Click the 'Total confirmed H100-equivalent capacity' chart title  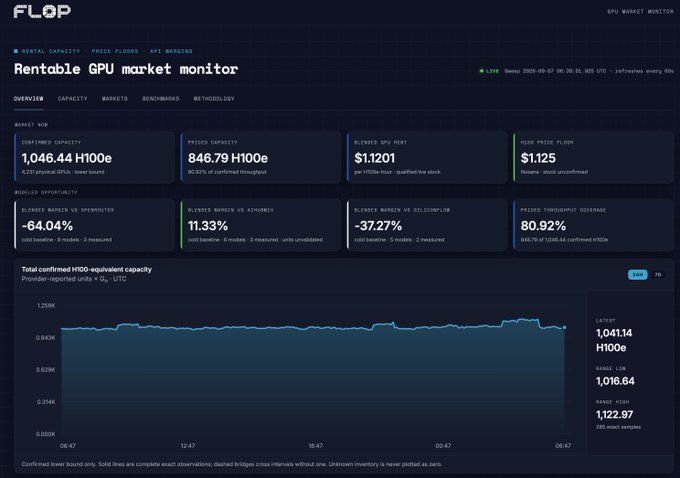[87, 269]
